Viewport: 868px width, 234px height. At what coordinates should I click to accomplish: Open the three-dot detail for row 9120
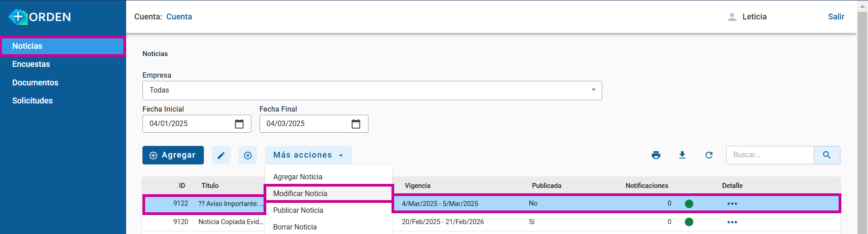click(732, 222)
